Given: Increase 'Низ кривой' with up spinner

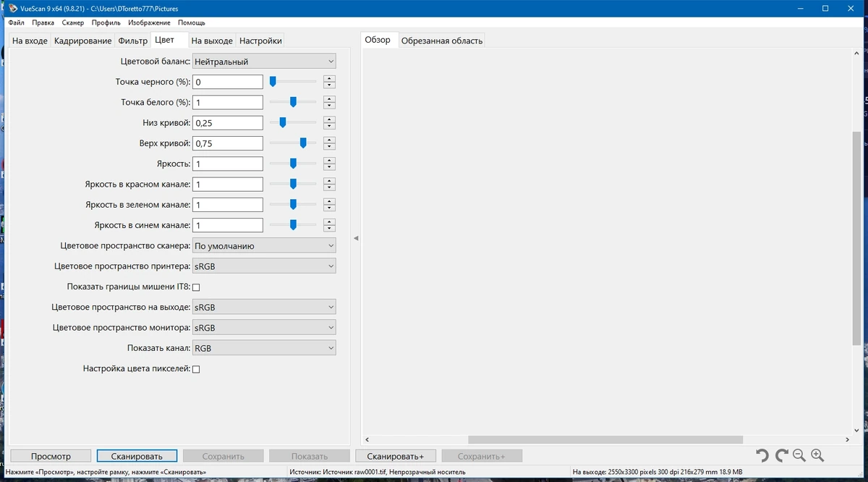Looking at the screenshot, I should (x=330, y=119).
